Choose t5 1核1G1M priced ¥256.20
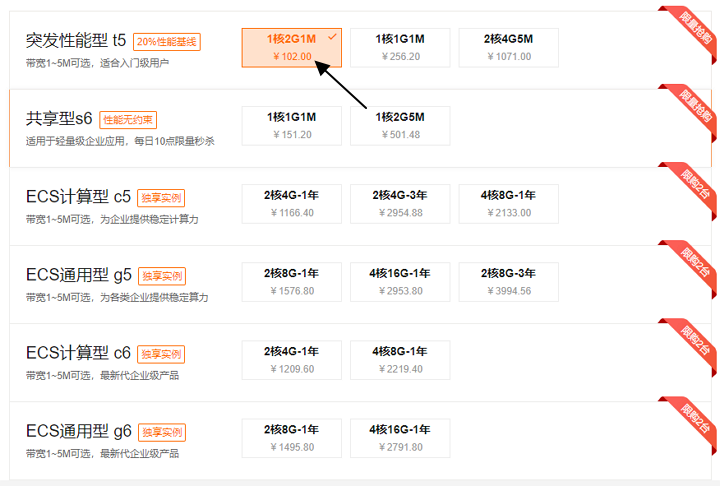The image size is (720, 486). (400, 48)
